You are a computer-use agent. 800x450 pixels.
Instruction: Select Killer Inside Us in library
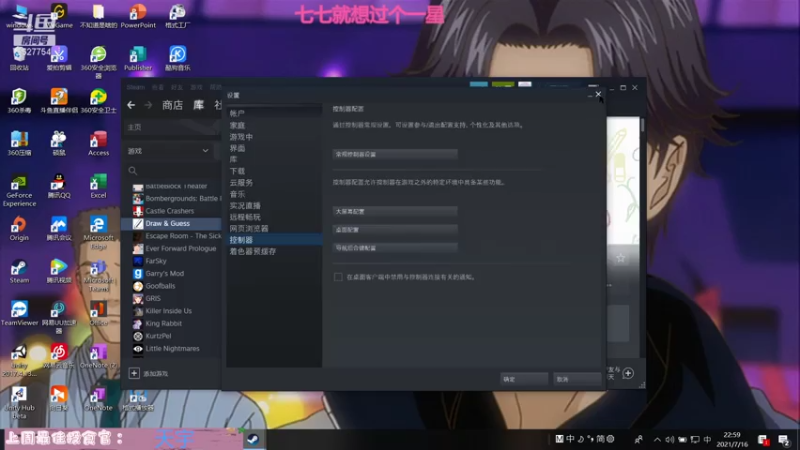171,311
